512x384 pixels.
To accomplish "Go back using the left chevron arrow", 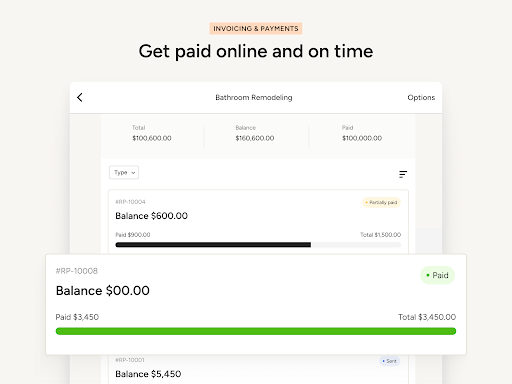I will 80,97.
